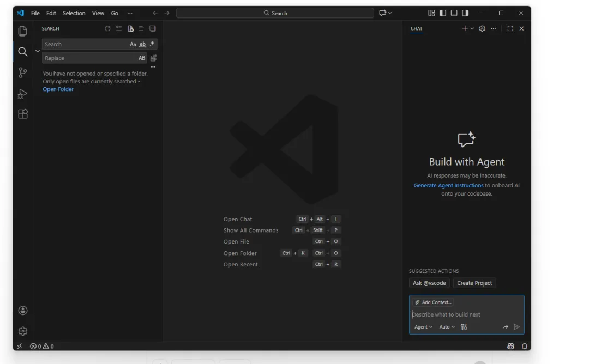Open the Extensions view

22,114
